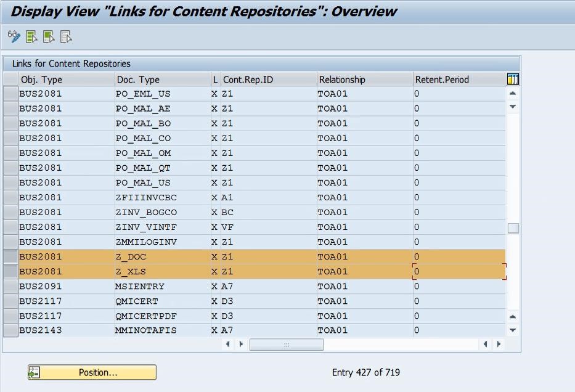Screen dimensions: 575x392
Task: Click cell PO_MAL_QT in Doc. Type
Action: 163,168
